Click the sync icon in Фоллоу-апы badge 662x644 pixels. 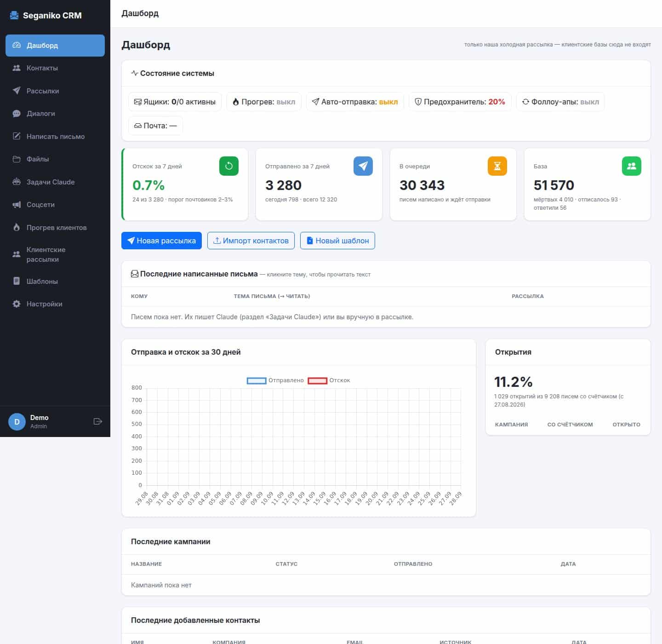(x=526, y=102)
